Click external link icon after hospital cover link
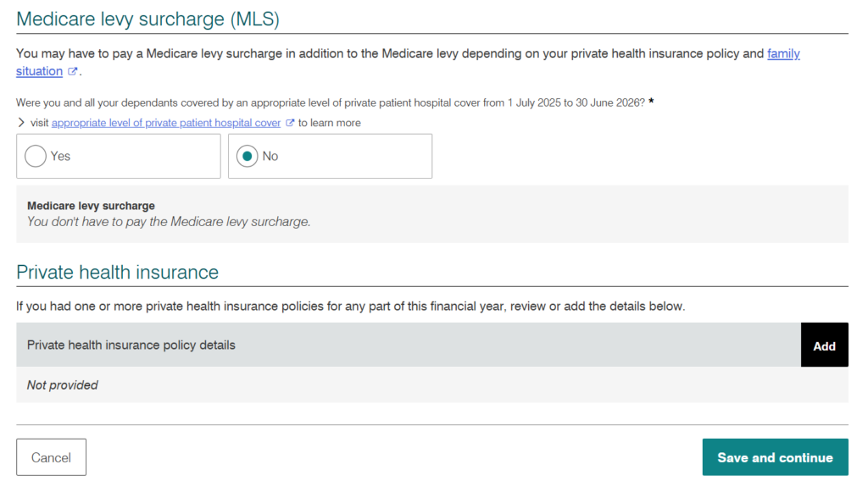 (290, 123)
